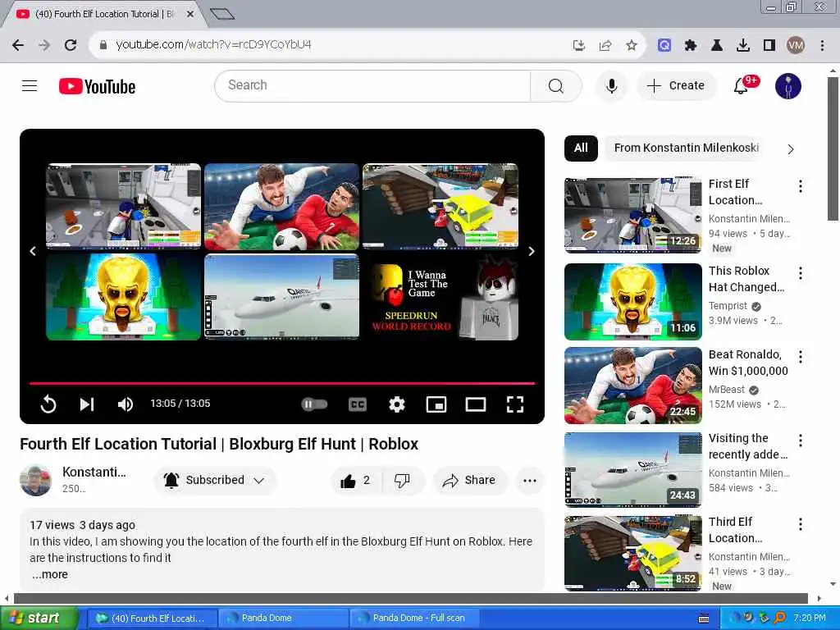This screenshot has height=630, width=840.
Task: Open a new browser tab
Action: tap(221, 14)
